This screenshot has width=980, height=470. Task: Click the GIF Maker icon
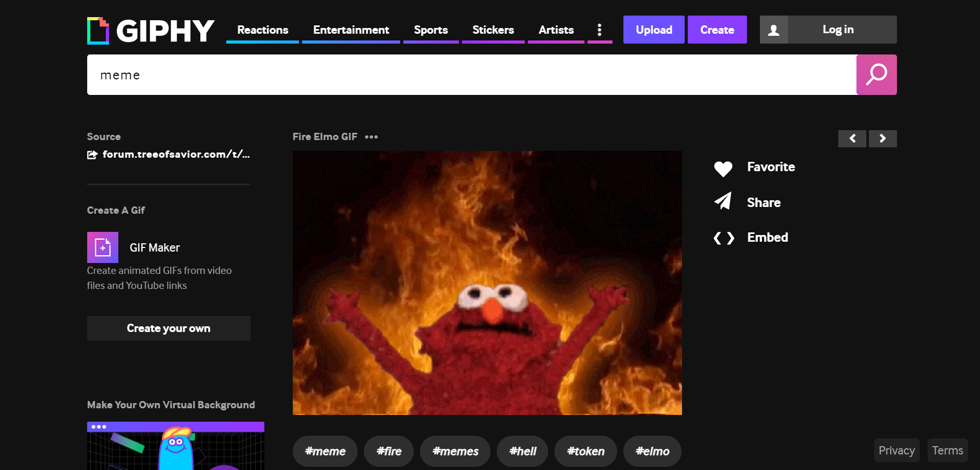click(x=103, y=247)
